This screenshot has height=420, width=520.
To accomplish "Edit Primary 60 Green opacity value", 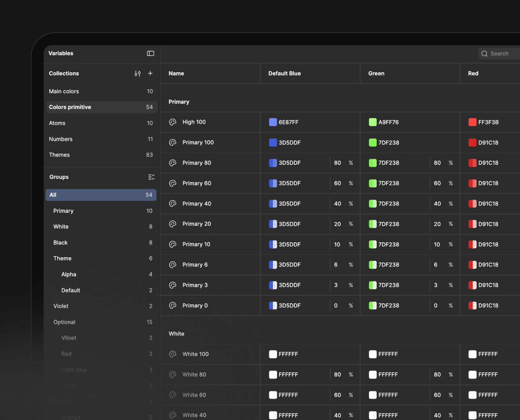I will [437, 183].
